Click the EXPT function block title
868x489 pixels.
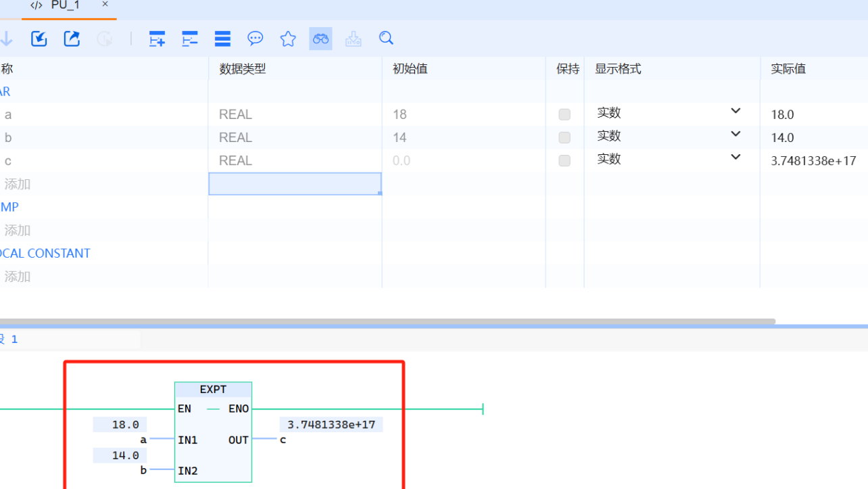[x=213, y=390]
